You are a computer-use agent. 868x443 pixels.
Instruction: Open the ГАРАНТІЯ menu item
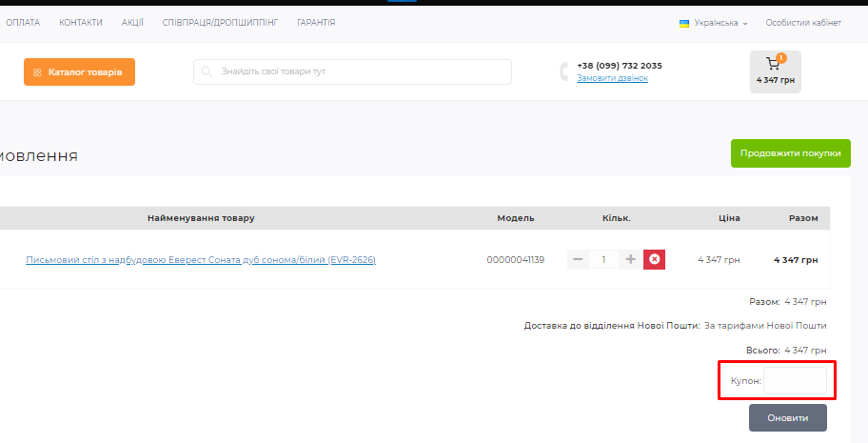pyautogui.click(x=316, y=22)
